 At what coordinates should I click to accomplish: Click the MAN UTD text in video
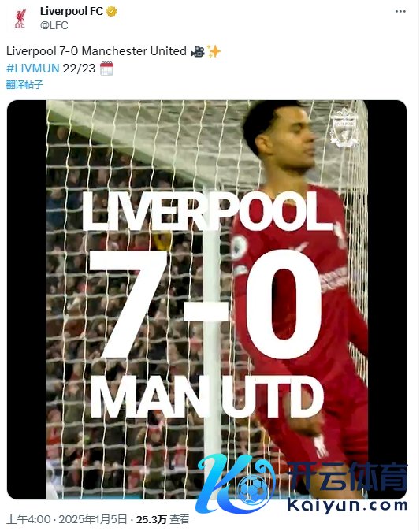(x=206, y=396)
